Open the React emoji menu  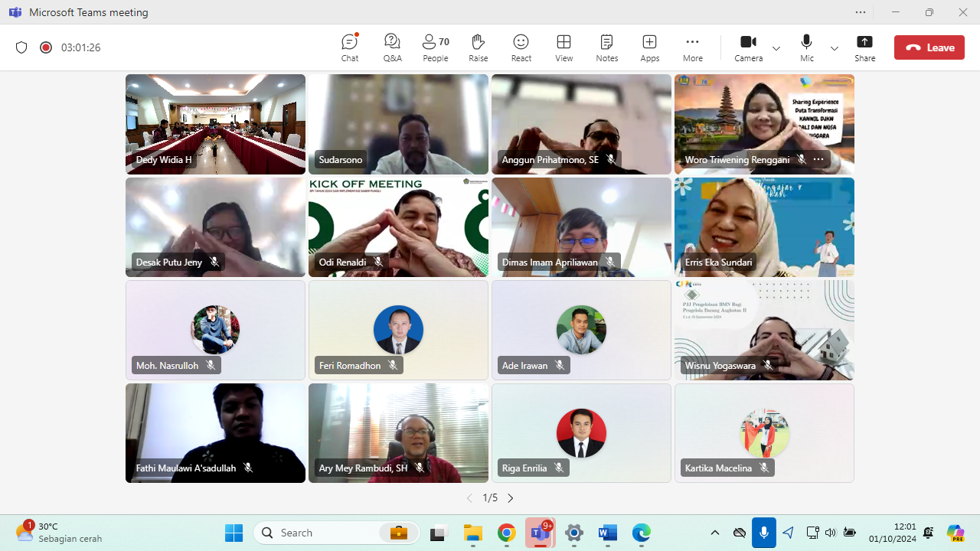[x=521, y=47]
